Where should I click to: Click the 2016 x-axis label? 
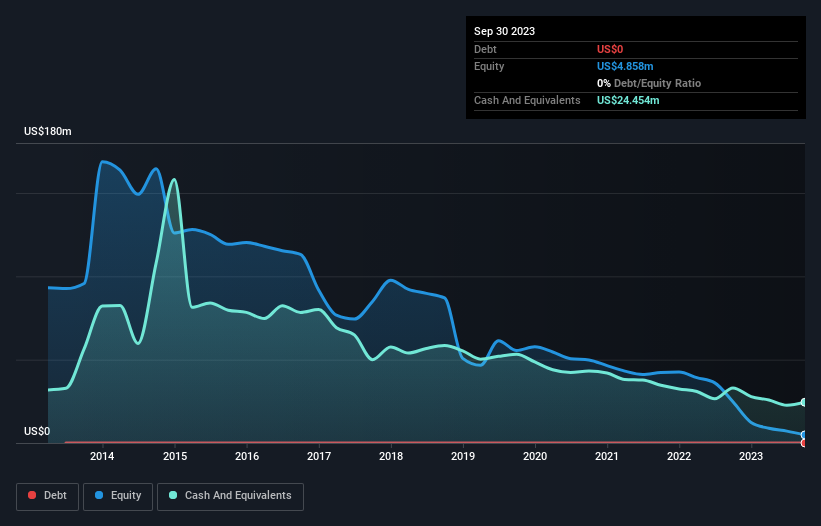(247, 456)
